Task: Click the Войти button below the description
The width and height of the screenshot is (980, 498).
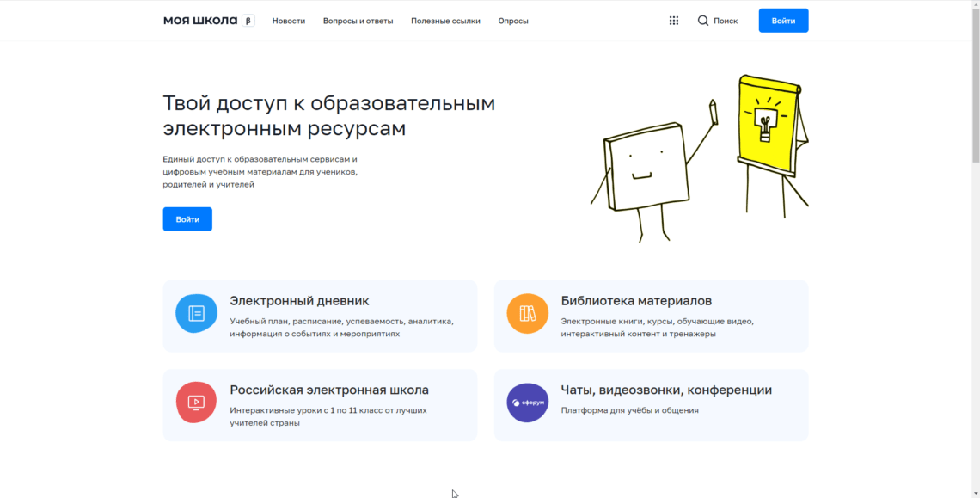Action: pyautogui.click(x=187, y=219)
